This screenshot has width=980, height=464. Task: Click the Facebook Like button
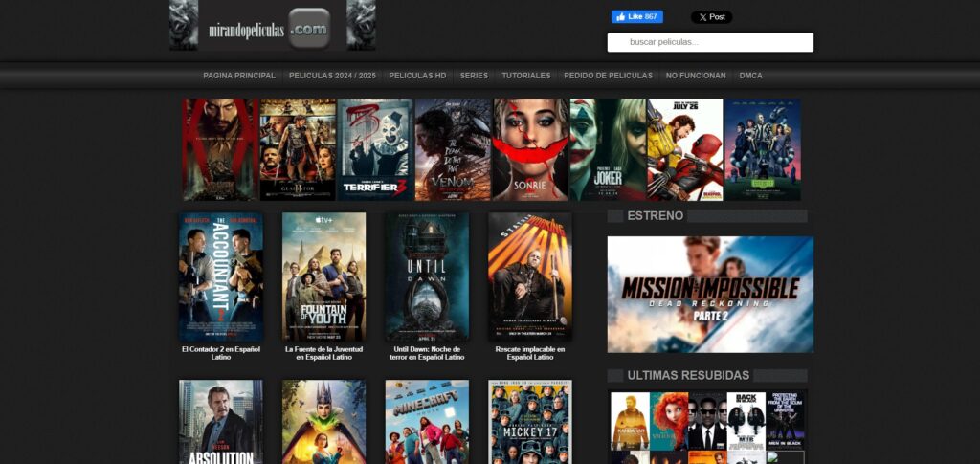point(636,17)
